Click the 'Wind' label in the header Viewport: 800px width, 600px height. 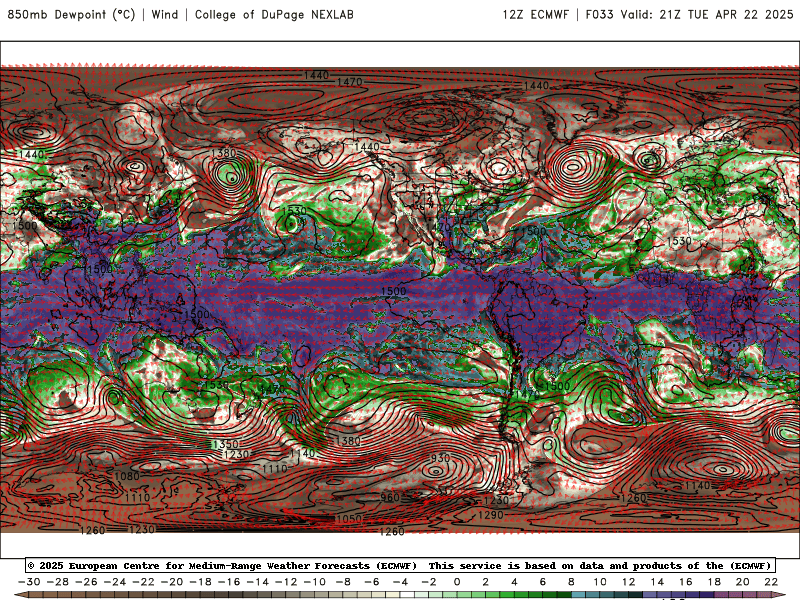pos(165,14)
